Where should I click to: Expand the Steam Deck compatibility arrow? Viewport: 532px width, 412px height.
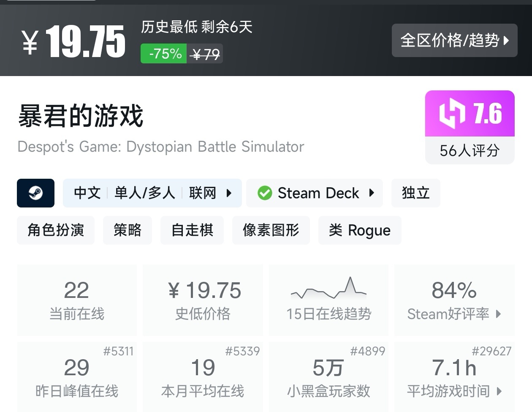[372, 193]
